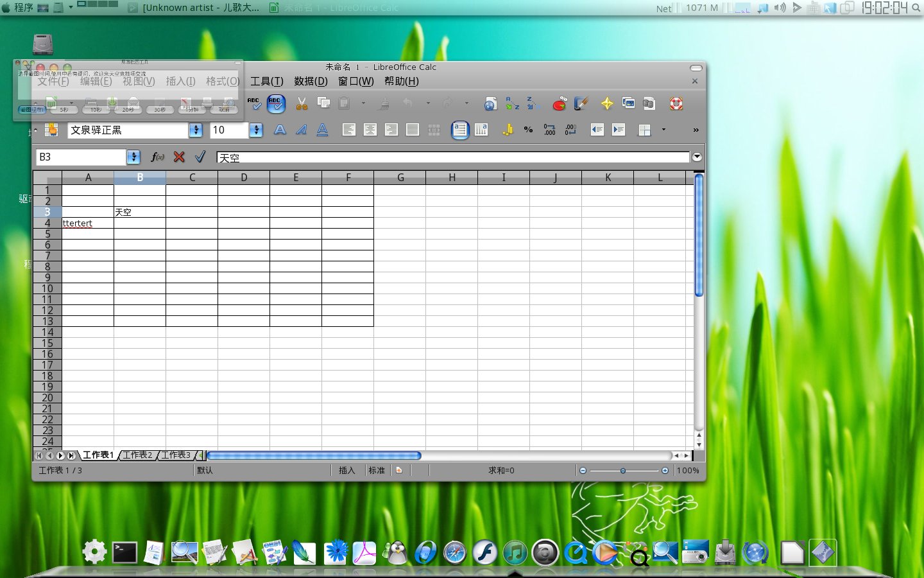This screenshot has width=924, height=578.
Task: Select row 14 header
Action: (47, 332)
